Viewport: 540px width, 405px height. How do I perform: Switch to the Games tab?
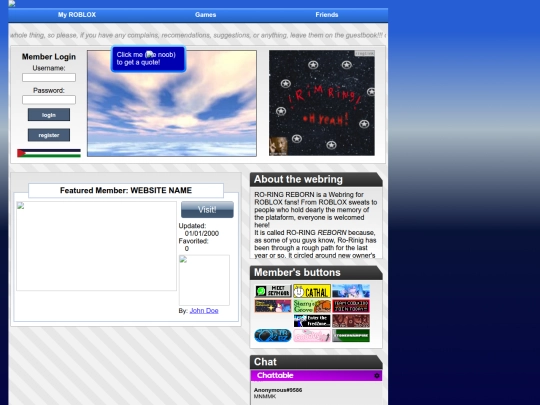pos(205,15)
